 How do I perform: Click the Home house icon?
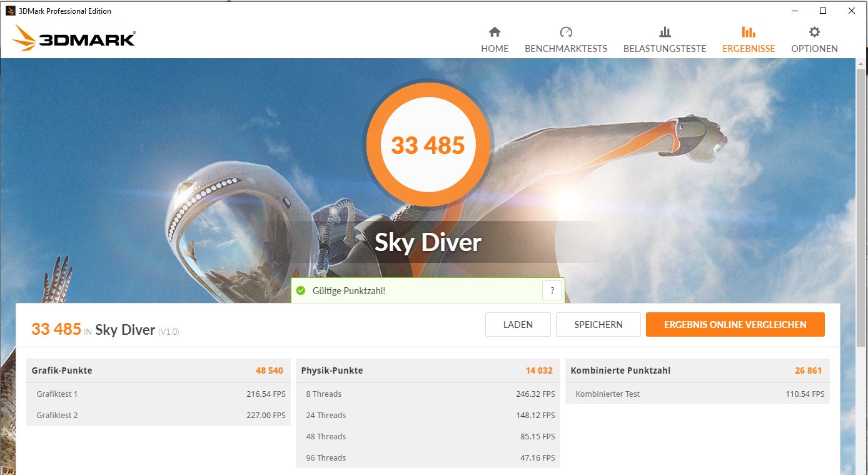[495, 32]
